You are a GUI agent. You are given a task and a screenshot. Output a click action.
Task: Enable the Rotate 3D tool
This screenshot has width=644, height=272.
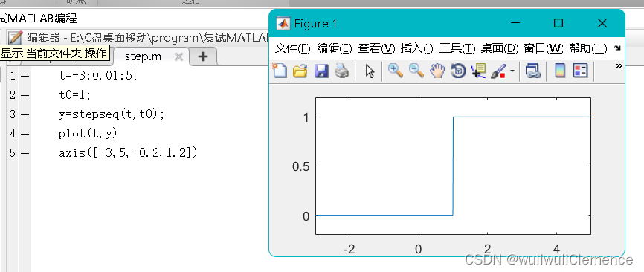pos(458,71)
